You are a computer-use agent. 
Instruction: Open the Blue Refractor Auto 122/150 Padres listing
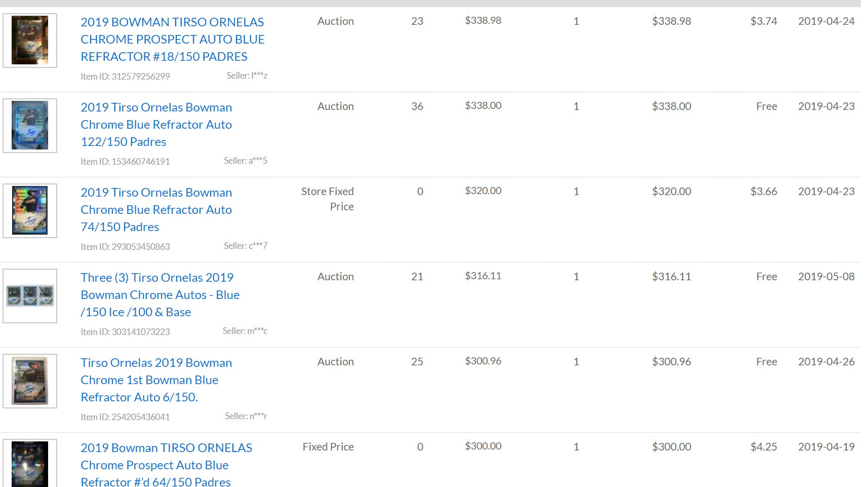[x=156, y=124]
